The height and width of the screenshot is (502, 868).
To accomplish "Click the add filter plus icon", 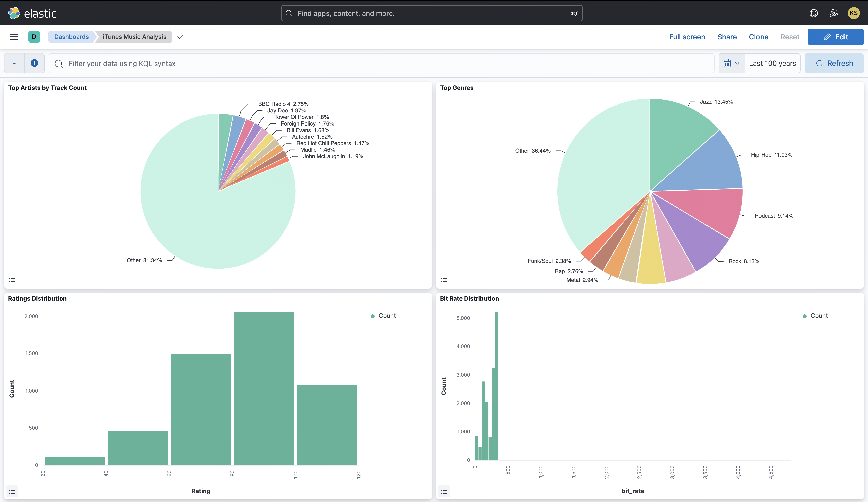I will coord(34,63).
